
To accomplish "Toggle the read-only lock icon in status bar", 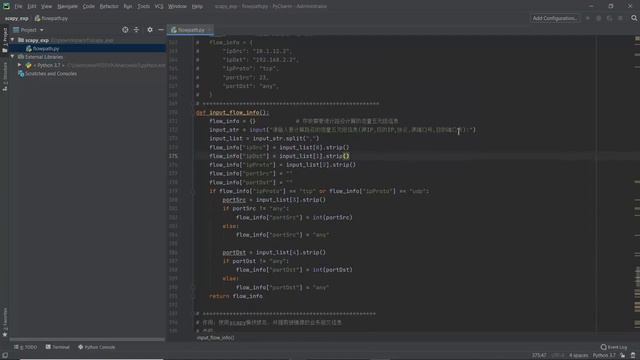I will (x=622, y=356).
